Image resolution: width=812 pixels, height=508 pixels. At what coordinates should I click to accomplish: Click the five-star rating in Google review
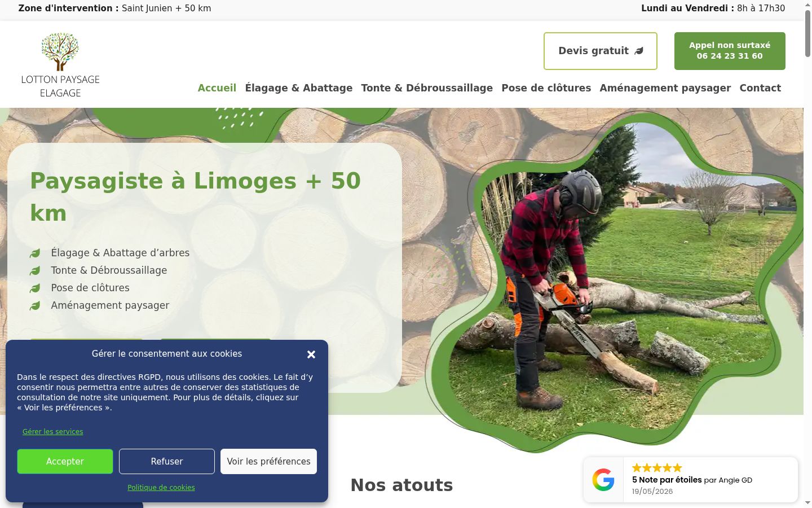click(657, 468)
